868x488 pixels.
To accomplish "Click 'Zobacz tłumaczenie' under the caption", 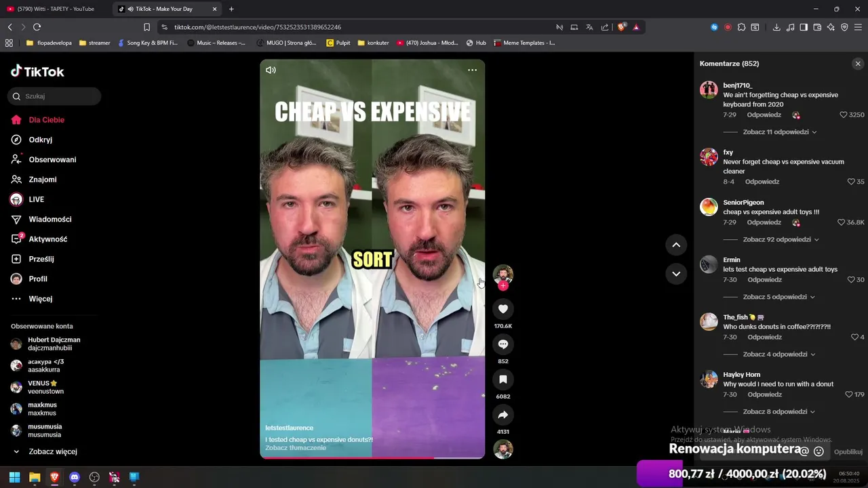I will pyautogui.click(x=296, y=448).
